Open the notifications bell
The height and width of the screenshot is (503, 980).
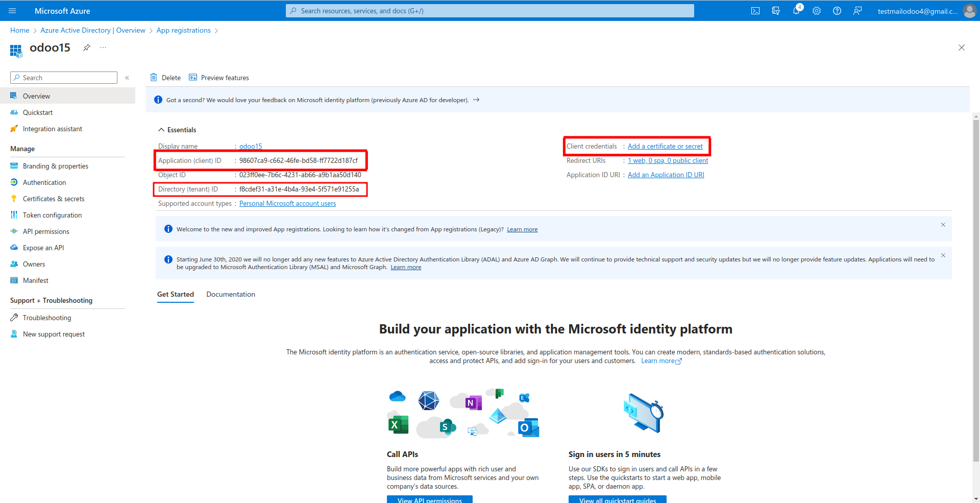(x=796, y=11)
